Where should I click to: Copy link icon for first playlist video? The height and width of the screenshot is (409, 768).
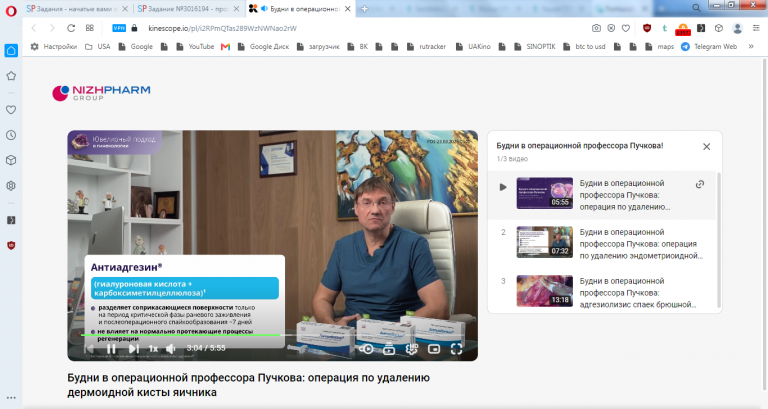(700, 184)
